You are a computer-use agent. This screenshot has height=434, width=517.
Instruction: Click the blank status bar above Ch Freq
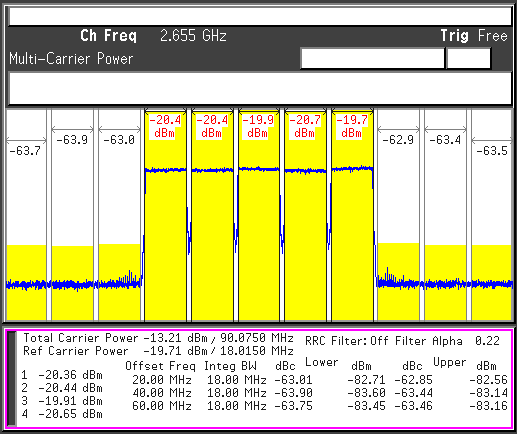260,16
